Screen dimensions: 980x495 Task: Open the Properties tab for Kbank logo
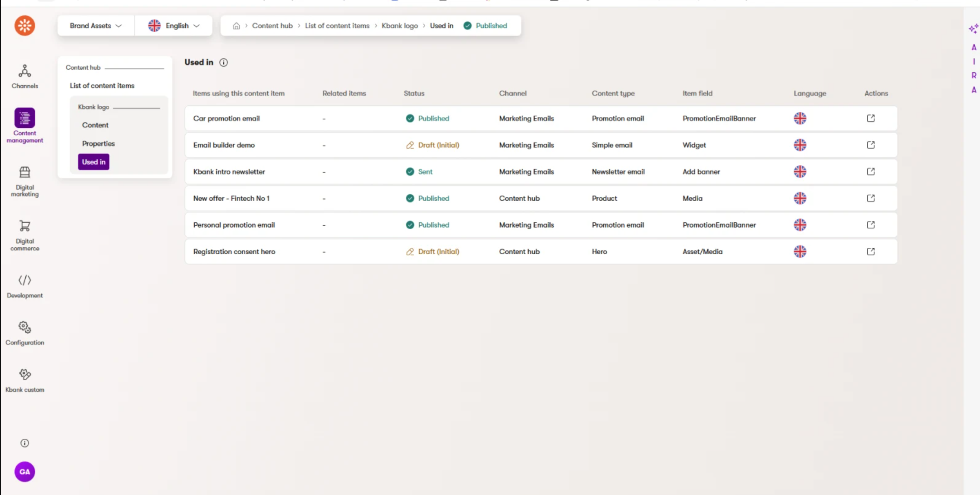coord(98,143)
